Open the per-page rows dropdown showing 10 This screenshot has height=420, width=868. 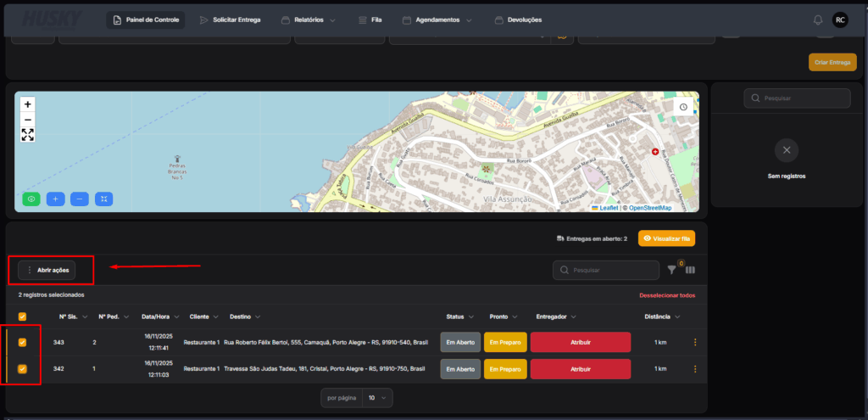tap(377, 397)
